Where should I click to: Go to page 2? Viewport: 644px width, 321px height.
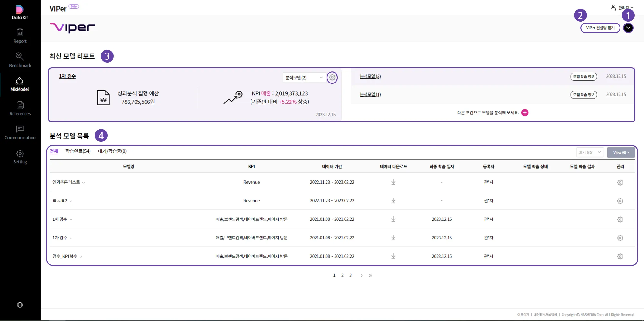[x=342, y=275]
